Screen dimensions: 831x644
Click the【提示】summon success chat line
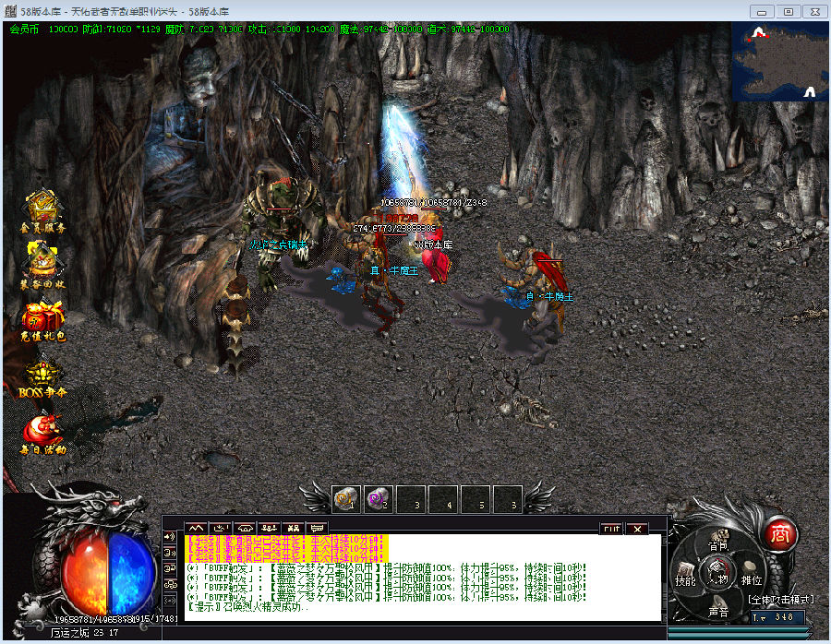pos(248,607)
